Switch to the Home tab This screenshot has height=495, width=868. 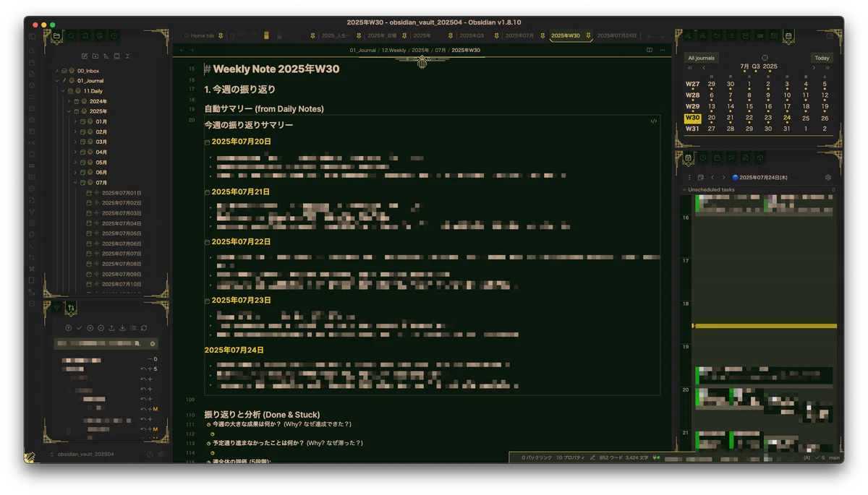coord(202,35)
